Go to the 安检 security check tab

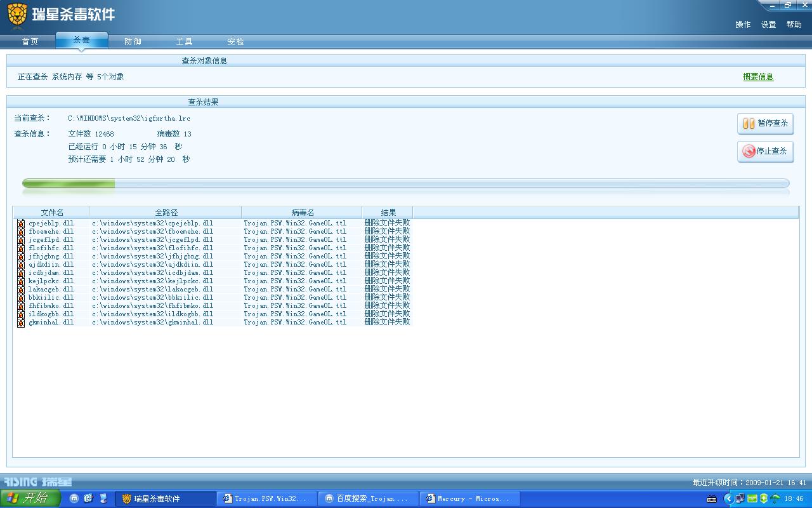[x=236, y=42]
